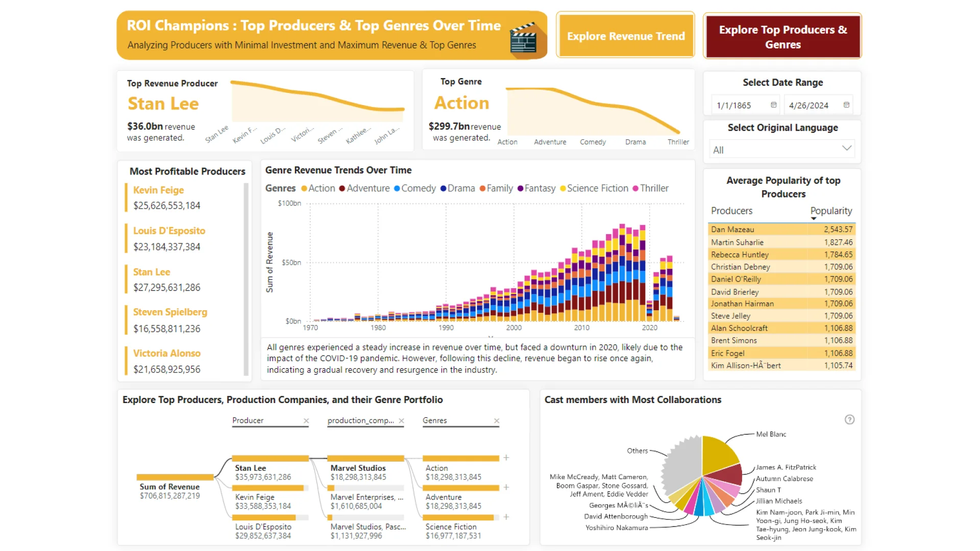Viewport: 980px width, 551px height.
Task: Remove the production_comp level from decomposition tree
Action: pyautogui.click(x=402, y=421)
